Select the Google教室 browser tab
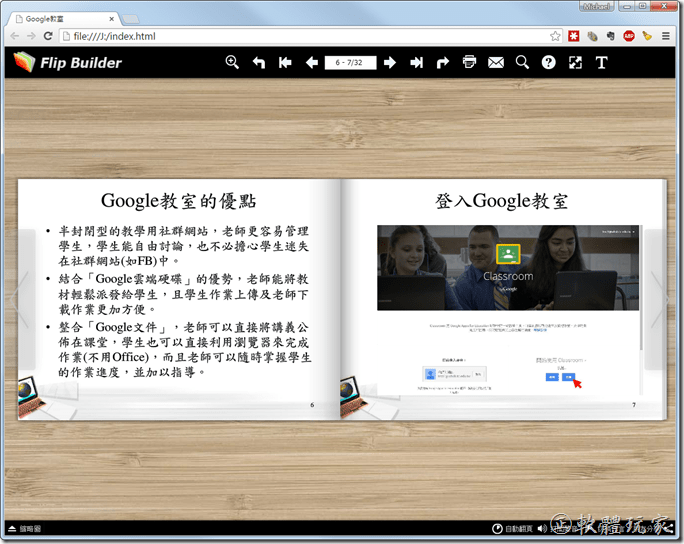The width and height of the screenshot is (684, 544). pos(63,19)
